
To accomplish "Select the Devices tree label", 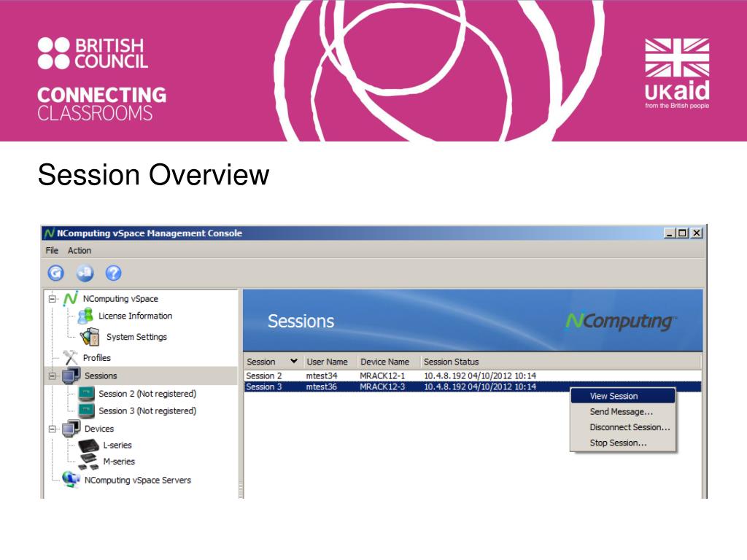I will coord(99,429).
